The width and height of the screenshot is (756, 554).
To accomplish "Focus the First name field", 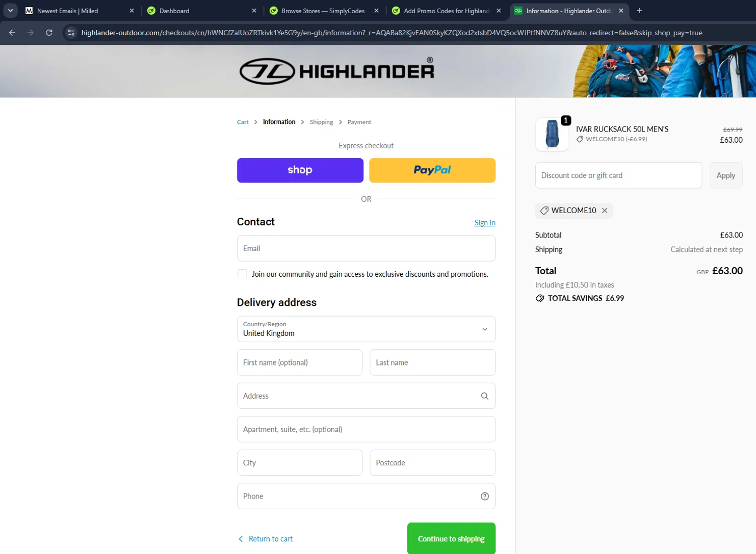I will (x=299, y=362).
